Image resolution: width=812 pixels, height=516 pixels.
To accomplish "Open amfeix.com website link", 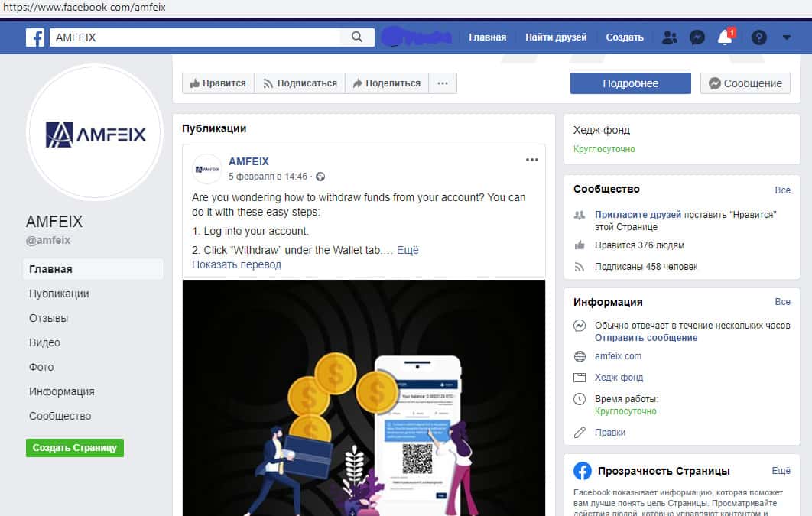I will tap(618, 356).
